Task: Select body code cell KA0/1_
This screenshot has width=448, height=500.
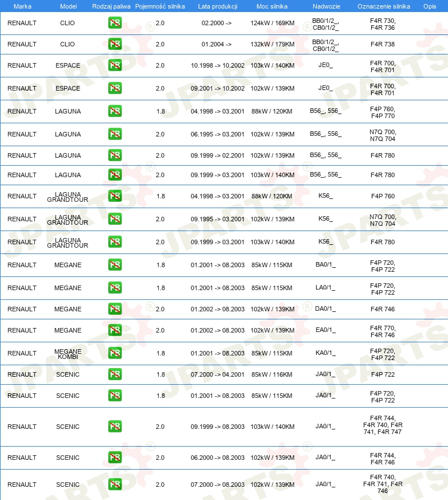Action: point(325,353)
